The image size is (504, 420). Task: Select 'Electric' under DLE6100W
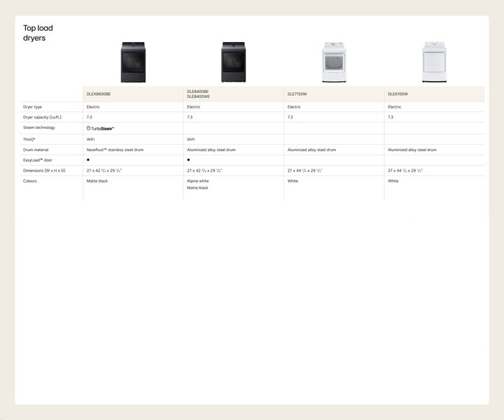(394, 107)
